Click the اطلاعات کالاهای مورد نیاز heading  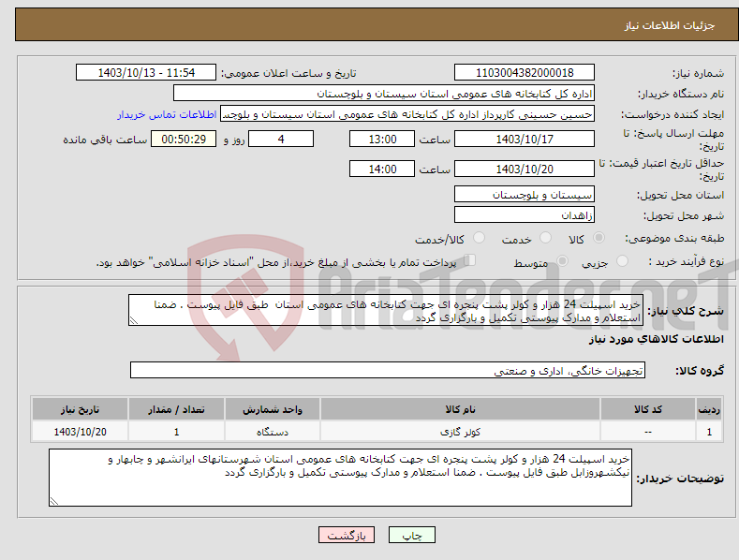[x=656, y=339]
